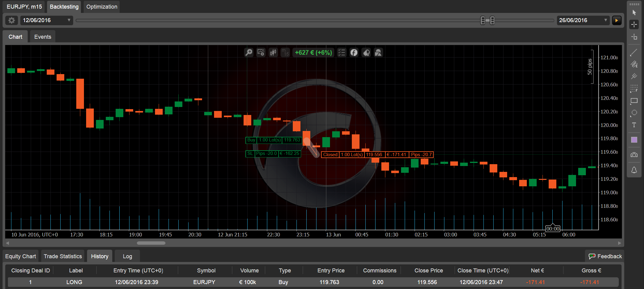Select the crosshair with marker tool
The image size is (644, 289).
[x=634, y=37]
